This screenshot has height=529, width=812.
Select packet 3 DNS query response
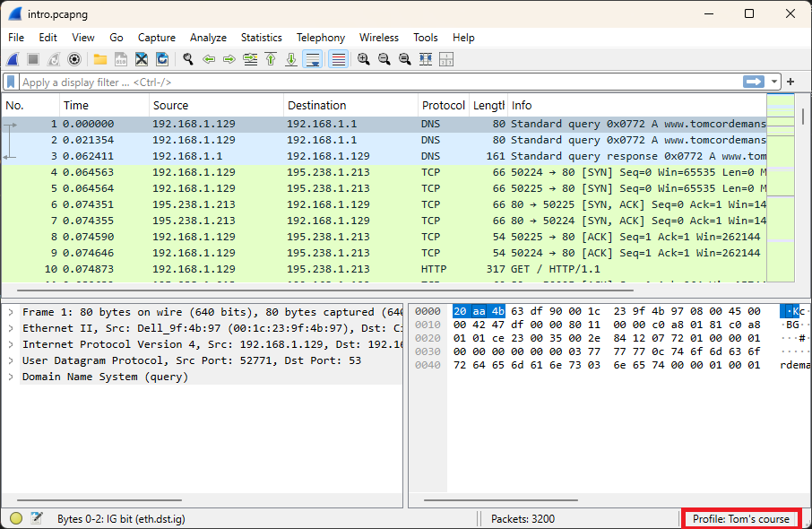point(384,156)
